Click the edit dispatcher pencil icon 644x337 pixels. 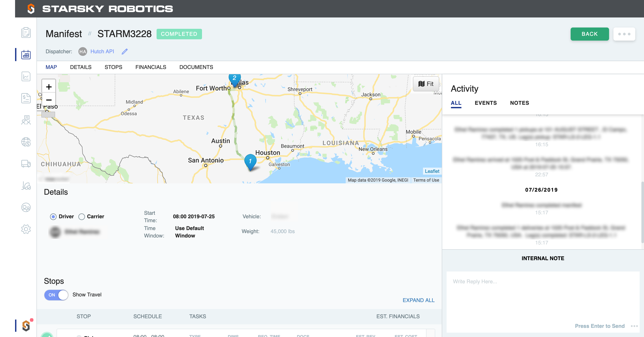[x=124, y=52]
